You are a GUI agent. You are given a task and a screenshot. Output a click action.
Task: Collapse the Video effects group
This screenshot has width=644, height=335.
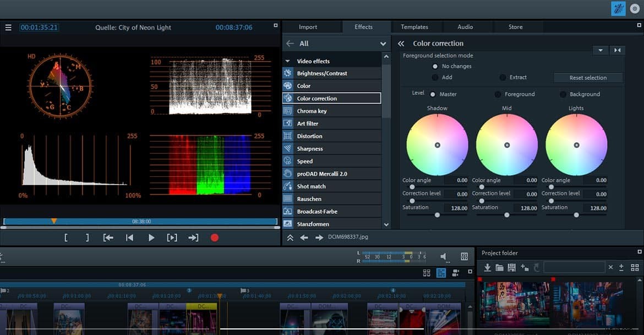tap(287, 60)
